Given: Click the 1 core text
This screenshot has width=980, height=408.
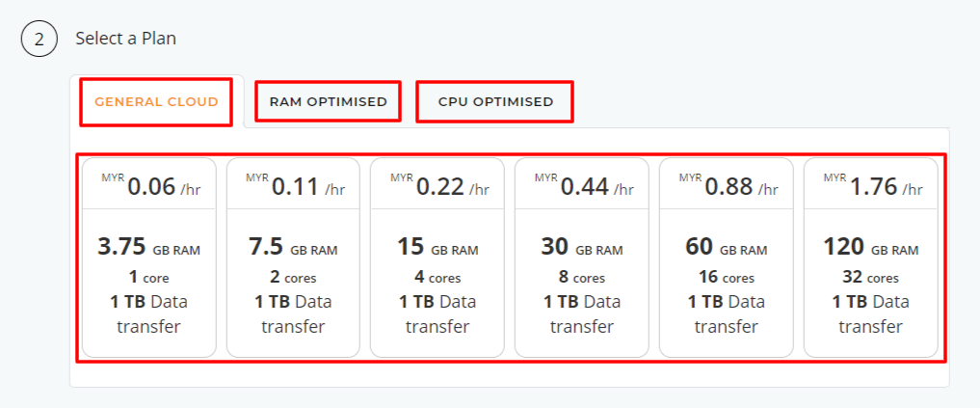Looking at the screenshot, I should (x=148, y=277).
